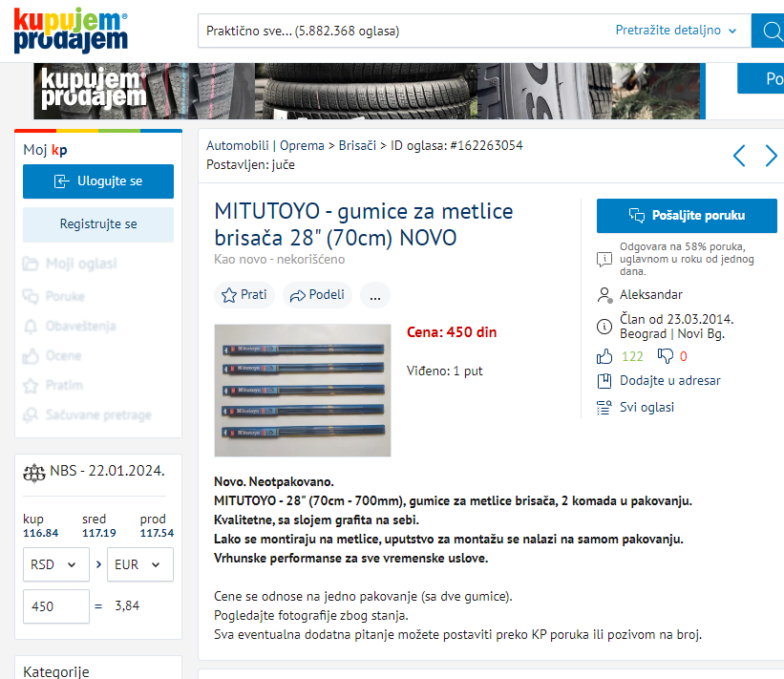
Task: Click the Dodajte u adresar icon
Action: point(604,381)
